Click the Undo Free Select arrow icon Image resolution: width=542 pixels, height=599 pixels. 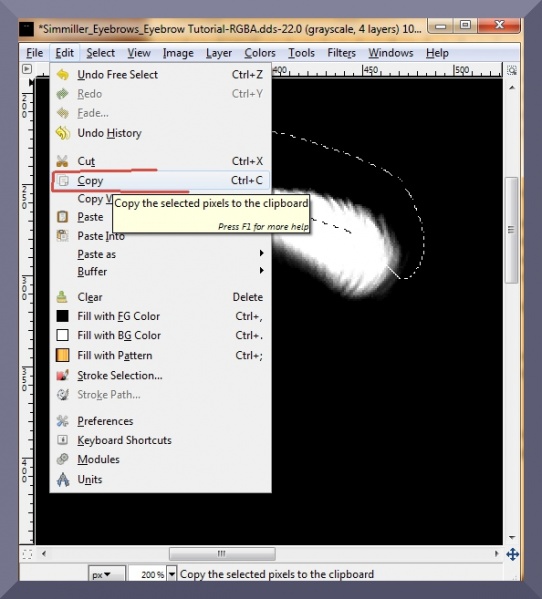coord(63,74)
